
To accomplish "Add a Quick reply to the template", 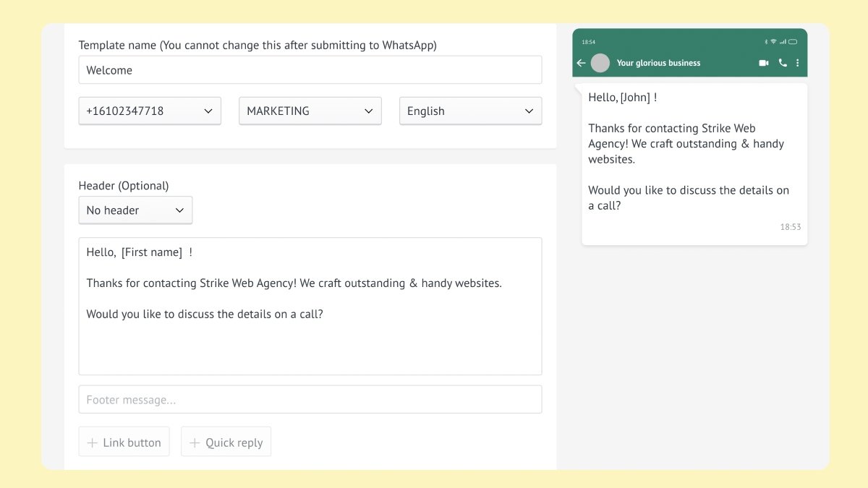I will tap(226, 441).
